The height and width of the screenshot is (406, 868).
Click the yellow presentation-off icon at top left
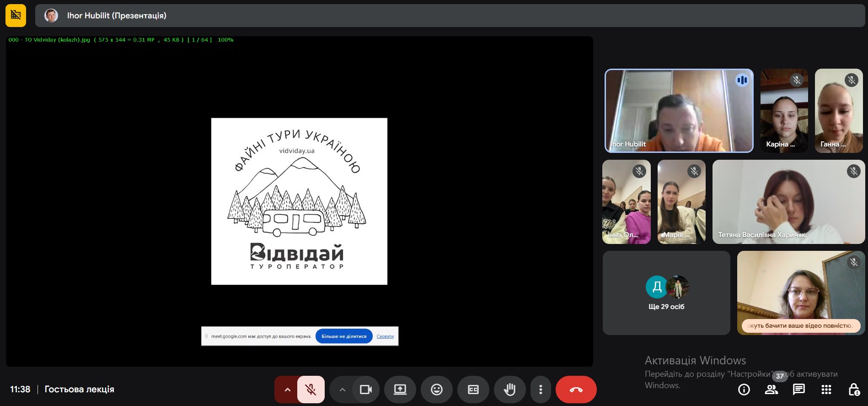click(x=16, y=16)
